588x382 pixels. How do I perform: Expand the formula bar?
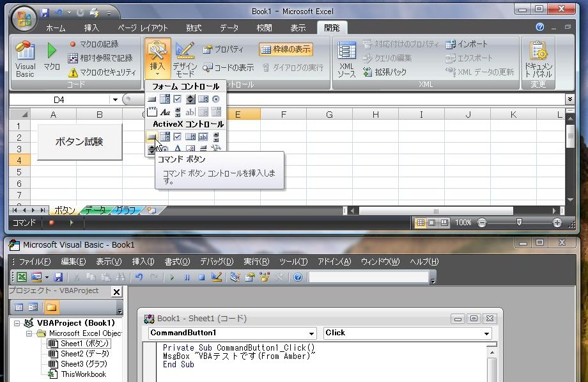pyautogui.click(x=570, y=99)
